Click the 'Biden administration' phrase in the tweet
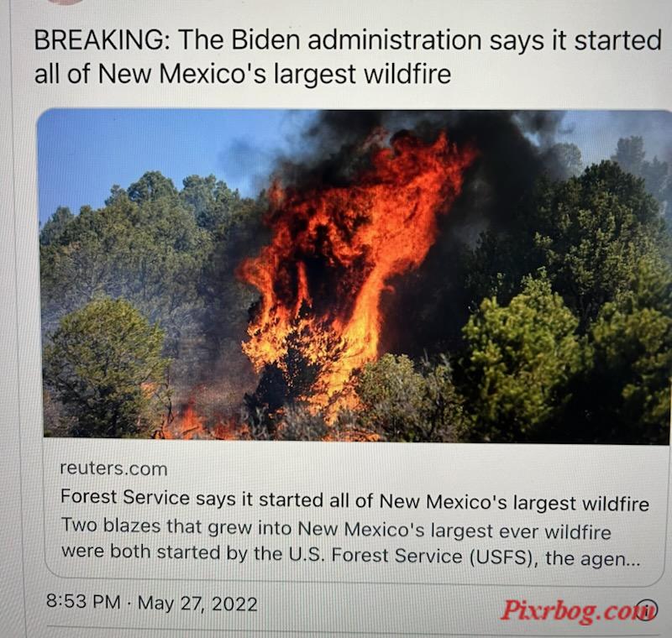 tap(356, 40)
